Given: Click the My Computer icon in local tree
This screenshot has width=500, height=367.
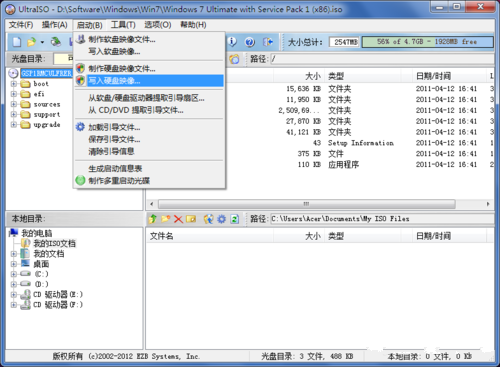Looking at the screenshot, I should point(14,233).
